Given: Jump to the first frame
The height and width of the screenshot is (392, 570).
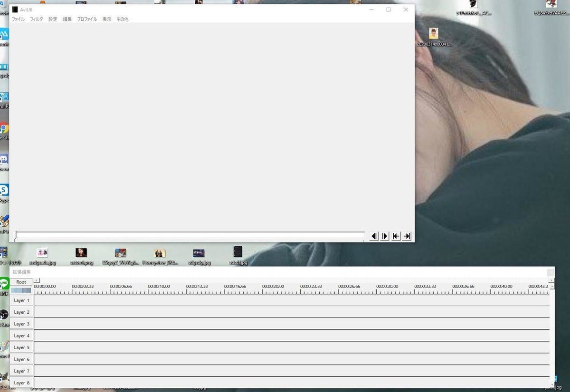Looking at the screenshot, I should coord(396,236).
